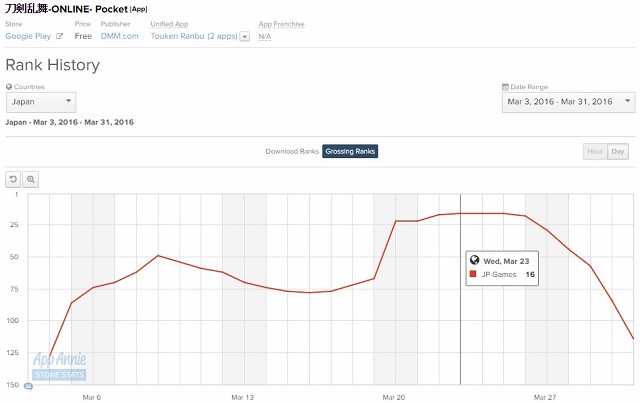The width and height of the screenshot is (640, 403).
Task: Open the Japan countries dropdown
Action: (41, 102)
